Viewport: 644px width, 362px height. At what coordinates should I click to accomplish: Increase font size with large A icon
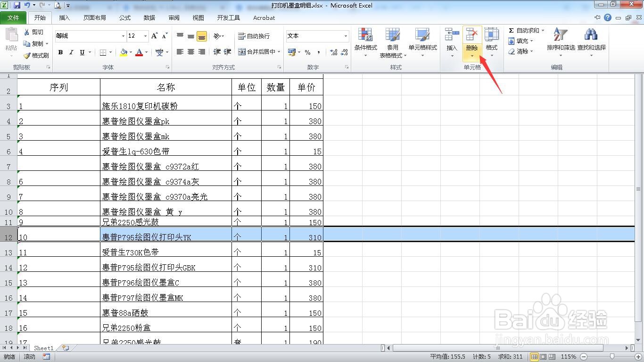click(x=154, y=36)
